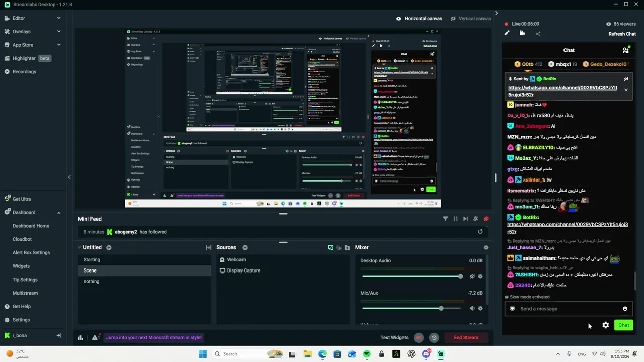Expand the Untitled scene collection dropdown
Image resolution: width=644 pixels, height=362 pixels.
coord(79,247)
